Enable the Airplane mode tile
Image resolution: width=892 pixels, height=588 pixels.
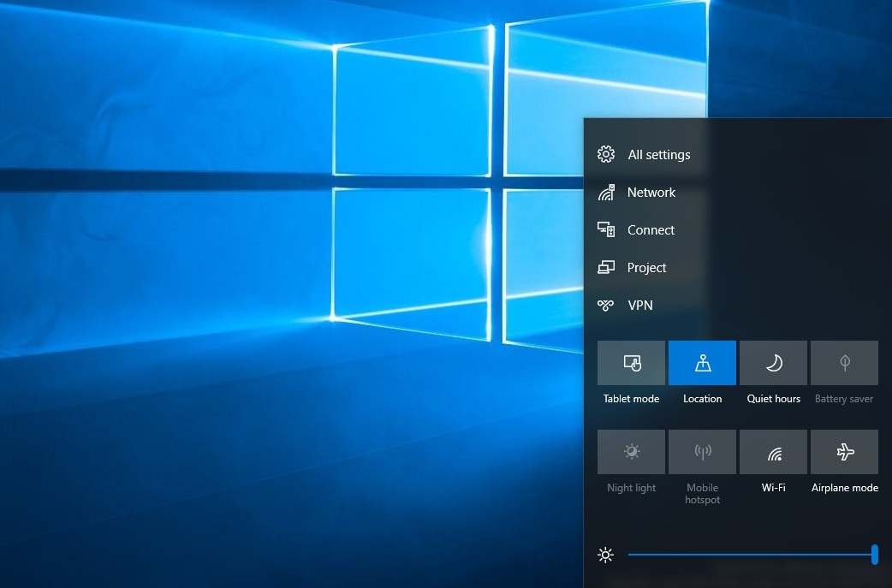tap(844, 452)
